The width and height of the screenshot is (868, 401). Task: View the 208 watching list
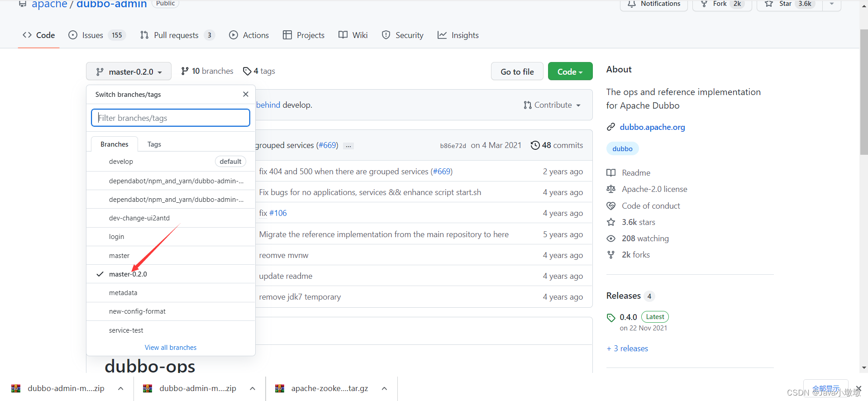[x=645, y=239]
